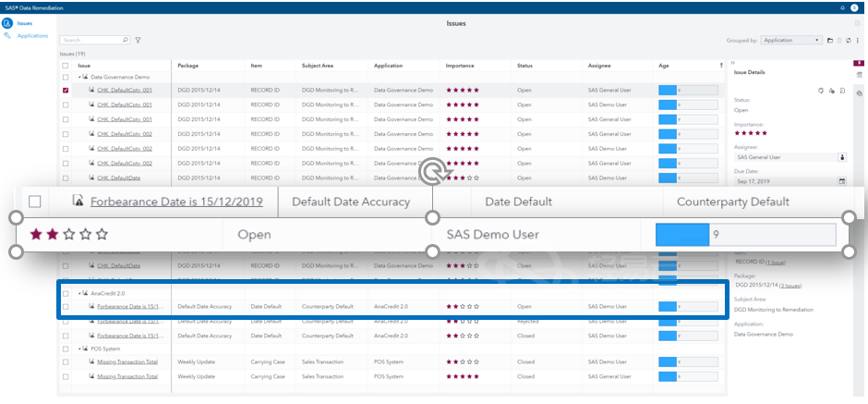Open Missing Transaction Total issue with five stars
868x404 pixels.
127,377
